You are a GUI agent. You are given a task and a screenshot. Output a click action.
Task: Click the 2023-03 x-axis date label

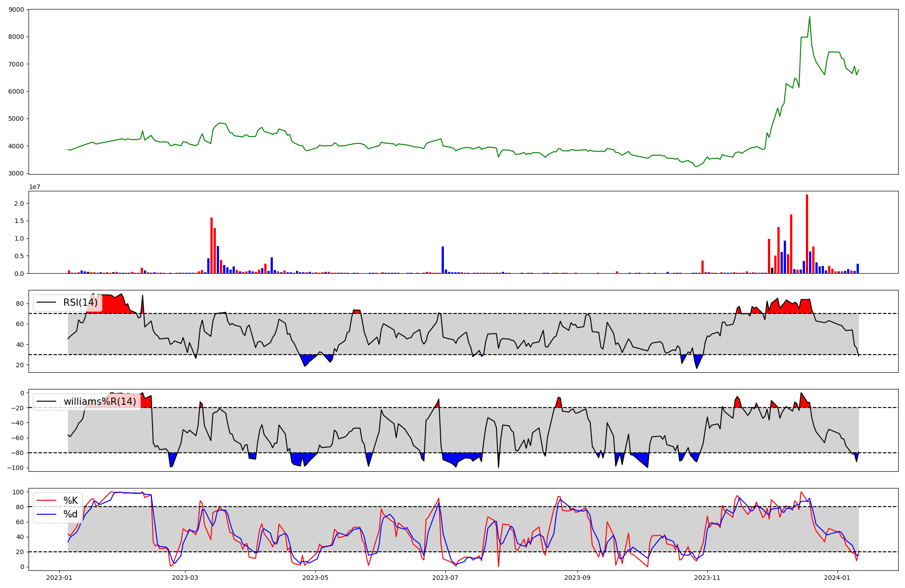(x=185, y=578)
